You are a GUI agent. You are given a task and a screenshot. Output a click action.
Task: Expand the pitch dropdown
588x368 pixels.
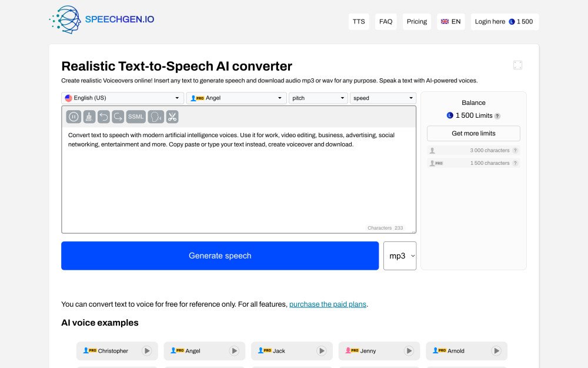pos(318,98)
